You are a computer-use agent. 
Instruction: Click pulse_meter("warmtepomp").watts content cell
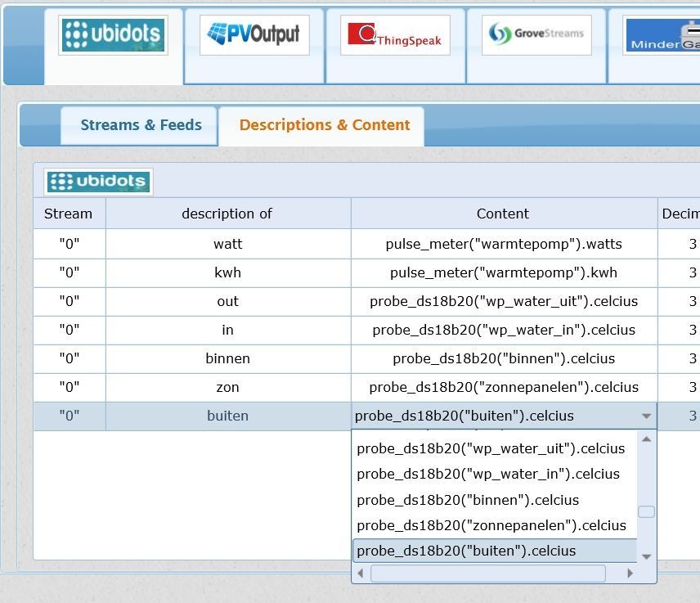pyautogui.click(x=504, y=245)
